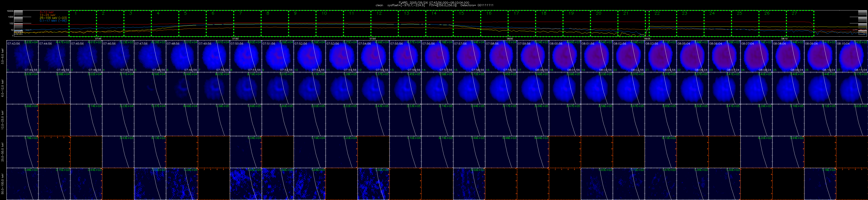Click the FLARE 2005/09/06 title line
Image resolution: width=868 pixels, height=200 pixels.
[x=434, y=2]
